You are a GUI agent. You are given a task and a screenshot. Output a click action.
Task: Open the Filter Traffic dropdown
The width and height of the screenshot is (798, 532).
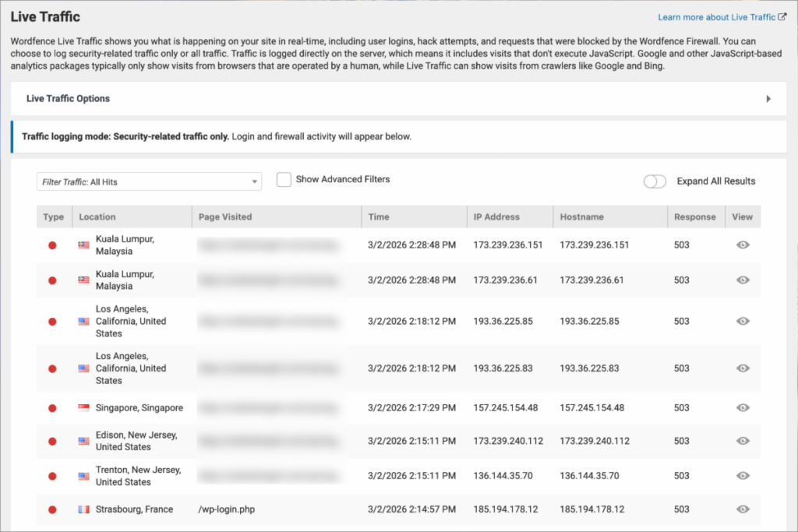pos(149,181)
